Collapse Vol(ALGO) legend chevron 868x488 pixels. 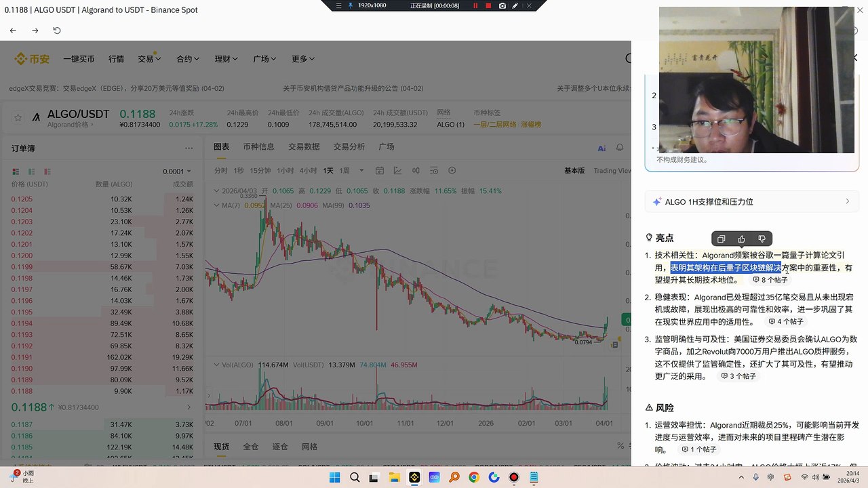point(217,365)
